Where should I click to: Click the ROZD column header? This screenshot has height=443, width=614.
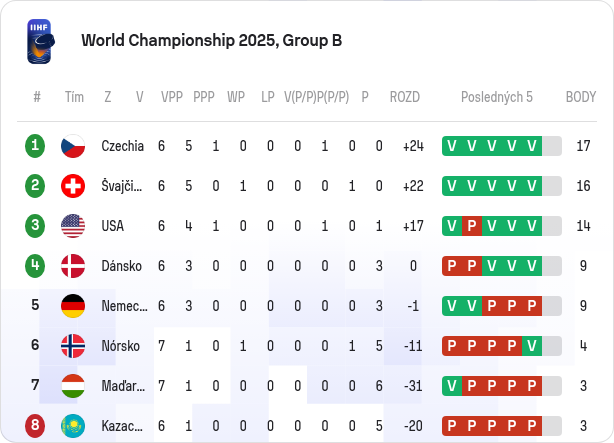click(405, 97)
